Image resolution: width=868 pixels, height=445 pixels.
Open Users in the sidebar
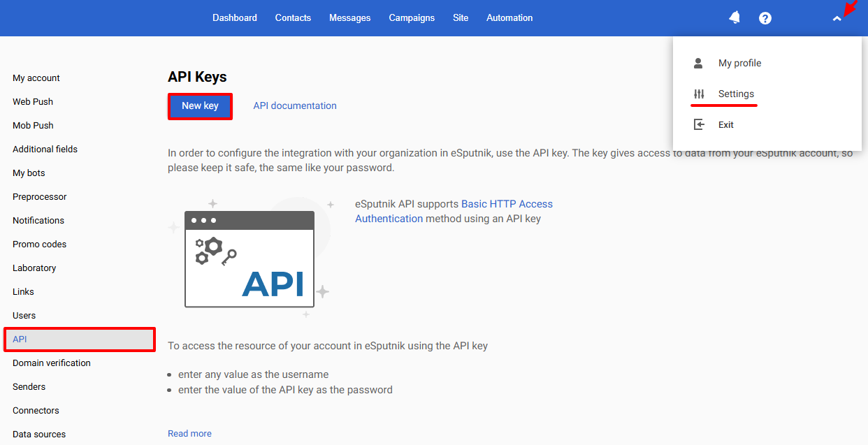pyautogui.click(x=24, y=315)
